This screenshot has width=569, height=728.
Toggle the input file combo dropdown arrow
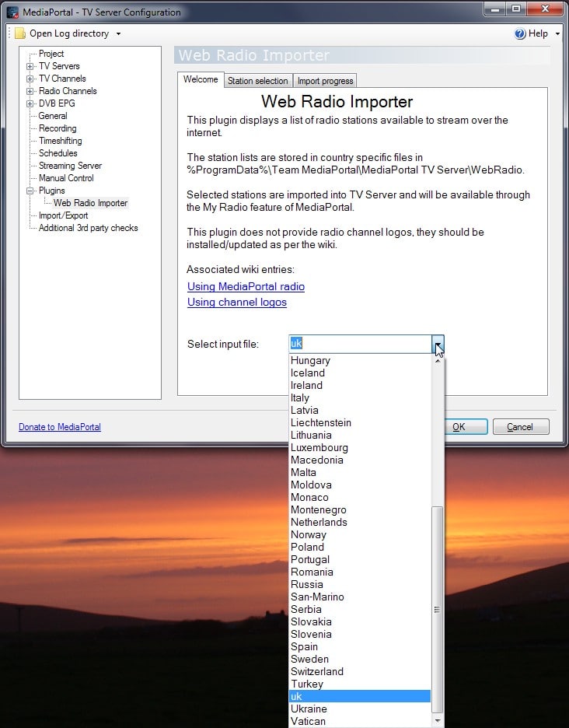[x=438, y=344]
